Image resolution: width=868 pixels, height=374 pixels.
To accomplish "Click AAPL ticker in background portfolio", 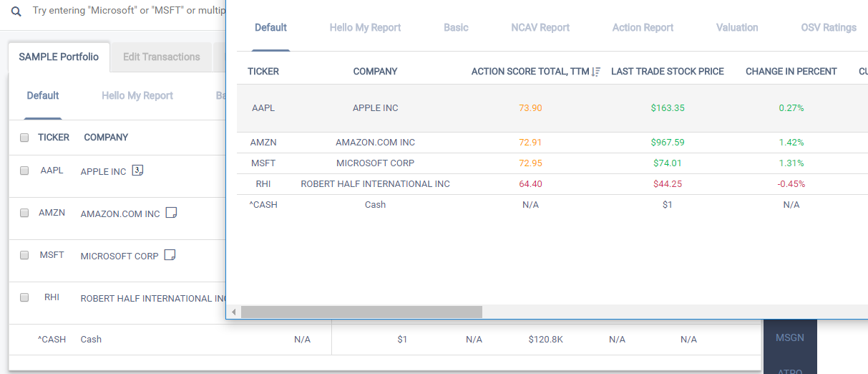I will pos(52,171).
